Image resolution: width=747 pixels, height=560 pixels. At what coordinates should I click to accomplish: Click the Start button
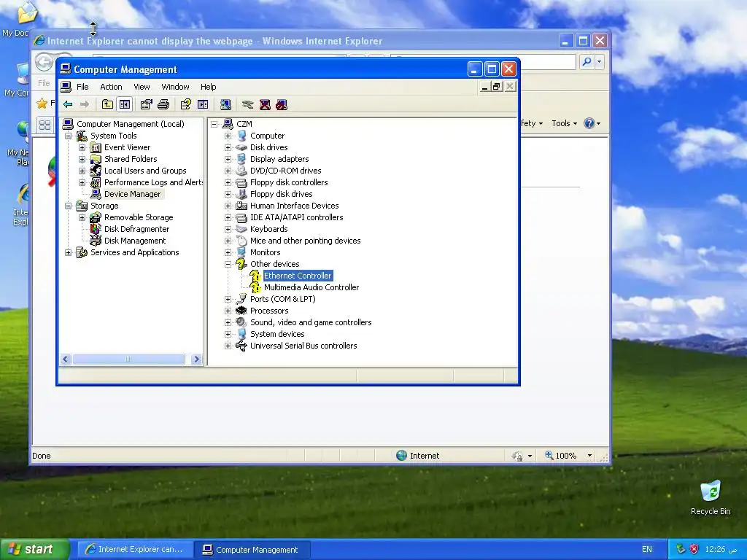tap(34, 549)
